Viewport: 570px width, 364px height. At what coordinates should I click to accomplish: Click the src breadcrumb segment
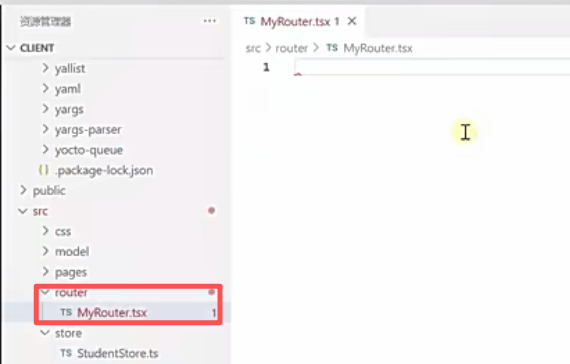tap(253, 48)
